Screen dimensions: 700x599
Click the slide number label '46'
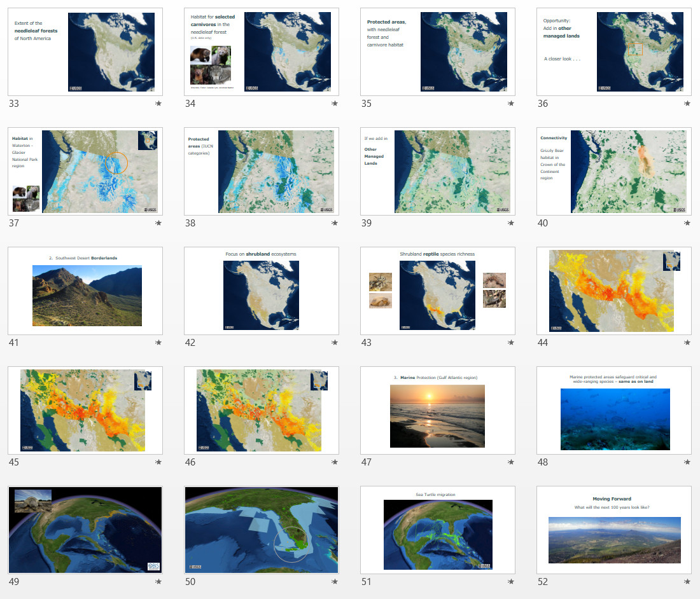pyautogui.click(x=190, y=462)
